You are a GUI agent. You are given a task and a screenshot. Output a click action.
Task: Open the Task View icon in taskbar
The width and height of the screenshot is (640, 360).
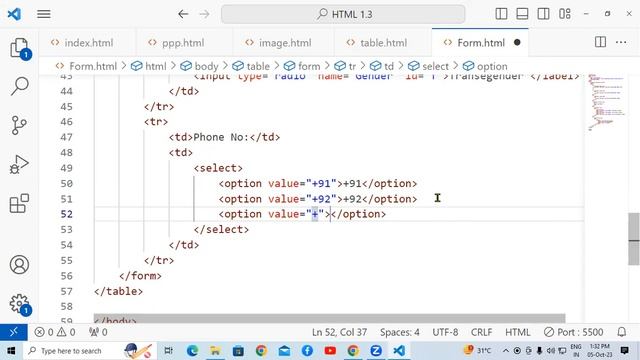168,351
